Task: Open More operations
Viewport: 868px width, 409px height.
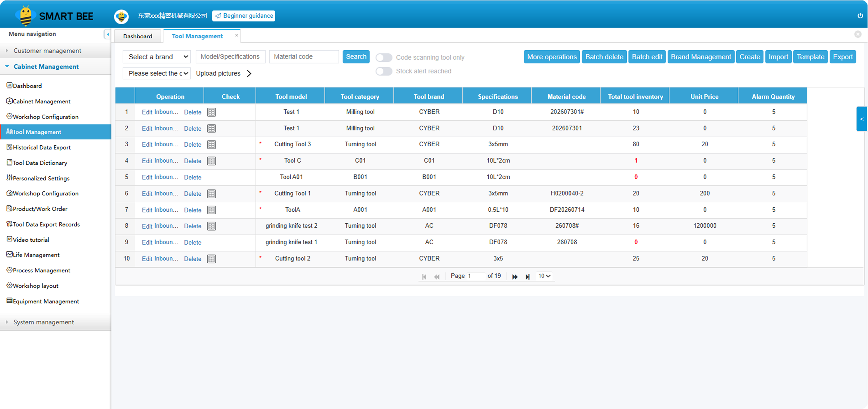Action: (552, 57)
